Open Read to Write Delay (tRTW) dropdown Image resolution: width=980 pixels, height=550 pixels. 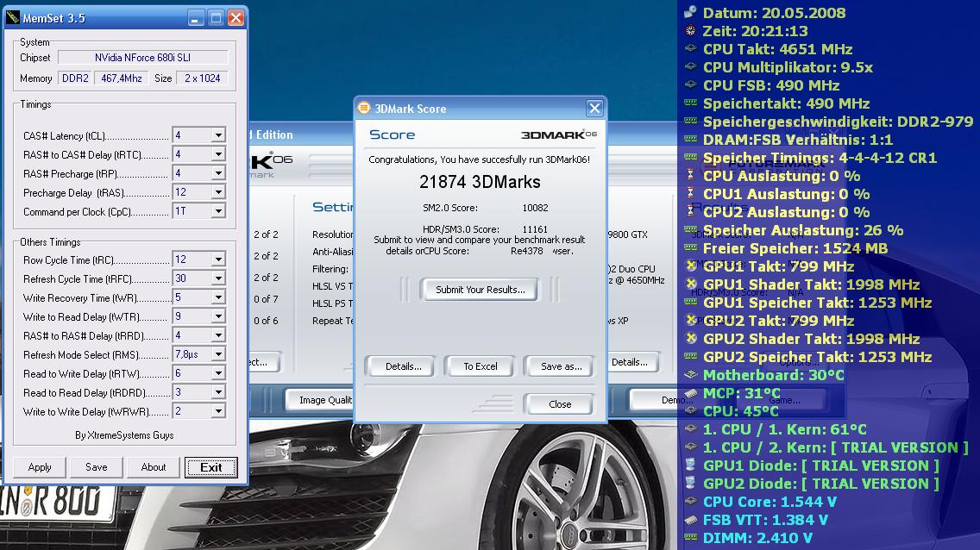[218, 373]
